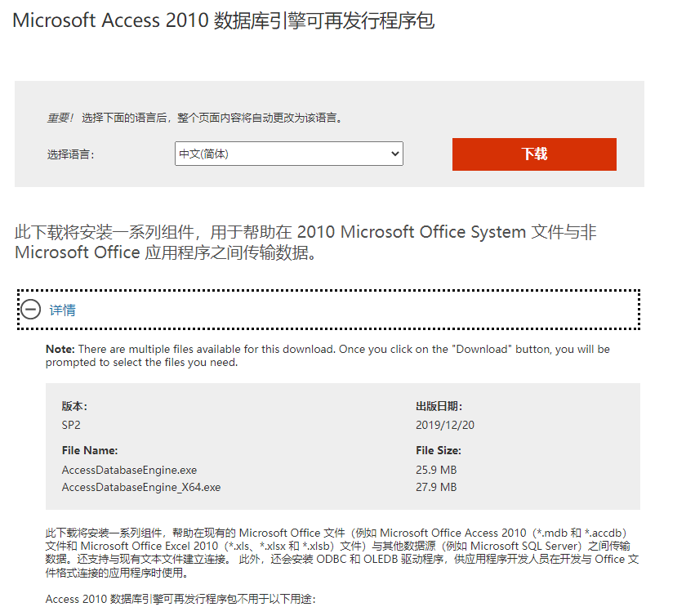Click the chevron arrow of language selector
Screen dimensions: 695x616
pyautogui.click(x=395, y=154)
